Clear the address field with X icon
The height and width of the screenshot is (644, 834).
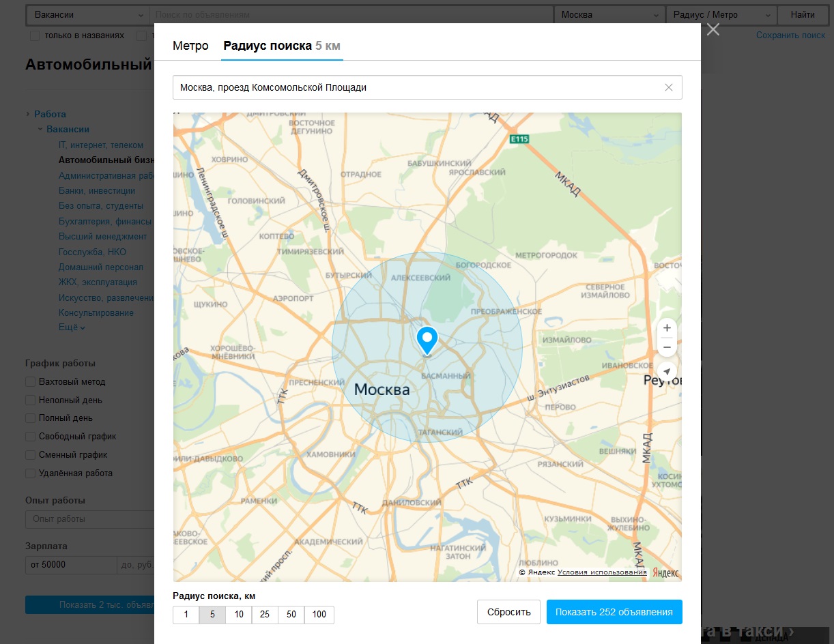(668, 87)
